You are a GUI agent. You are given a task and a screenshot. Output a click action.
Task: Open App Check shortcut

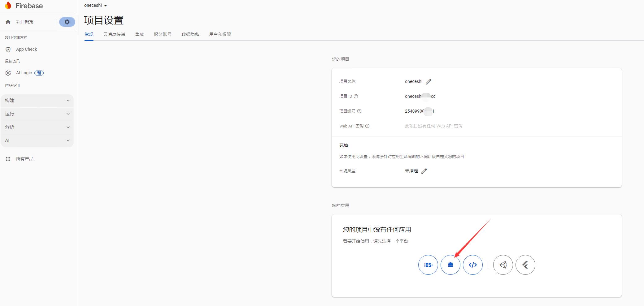click(26, 49)
